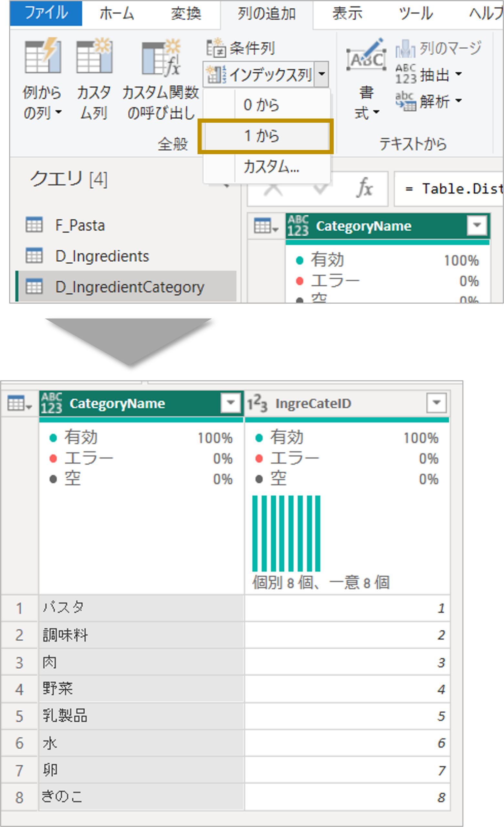Select the 0 から menu option
Viewport: 504px width, 827px height.
[x=266, y=105]
